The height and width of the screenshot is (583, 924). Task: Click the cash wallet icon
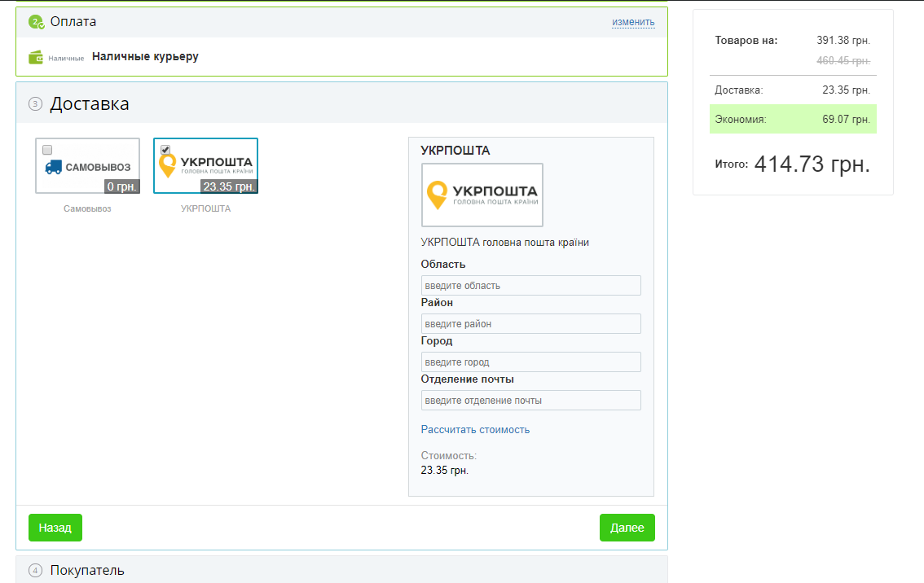36,57
